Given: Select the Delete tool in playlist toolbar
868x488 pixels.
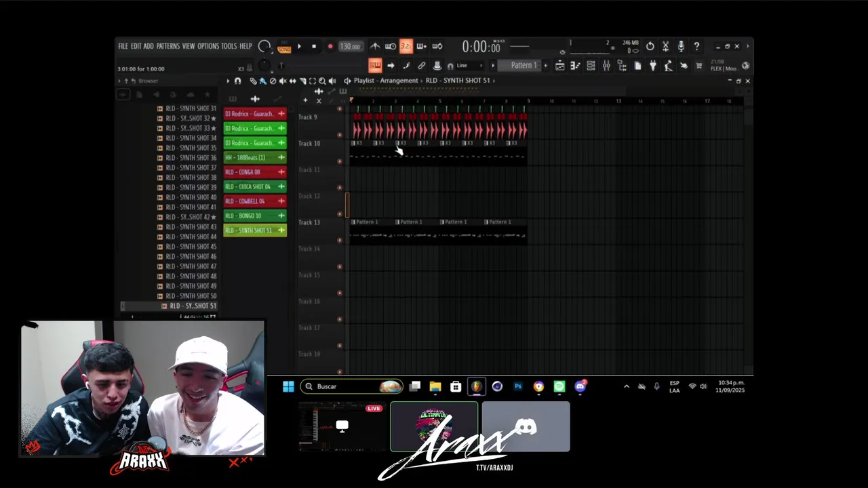Looking at the screenshot, I should tap(273, 81).
